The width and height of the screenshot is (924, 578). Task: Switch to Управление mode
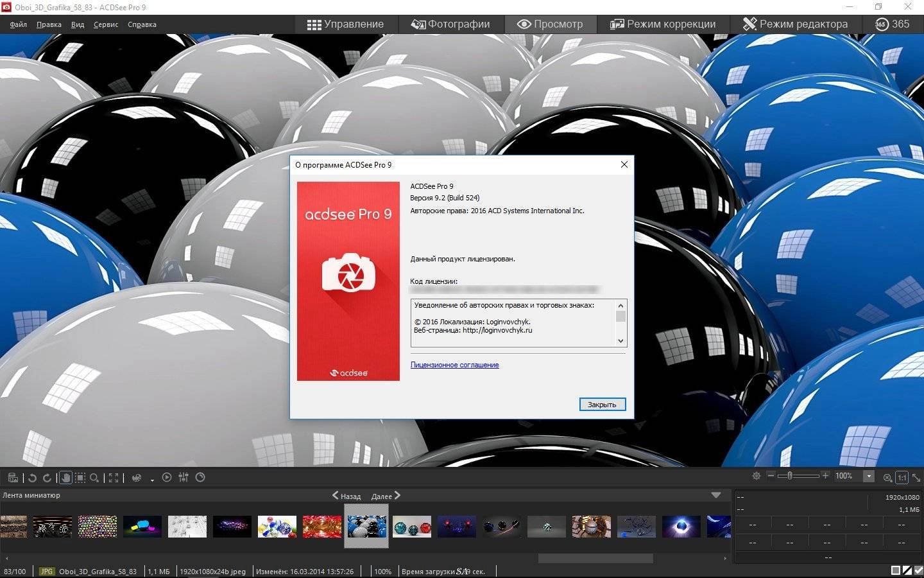tap(345, 24)
